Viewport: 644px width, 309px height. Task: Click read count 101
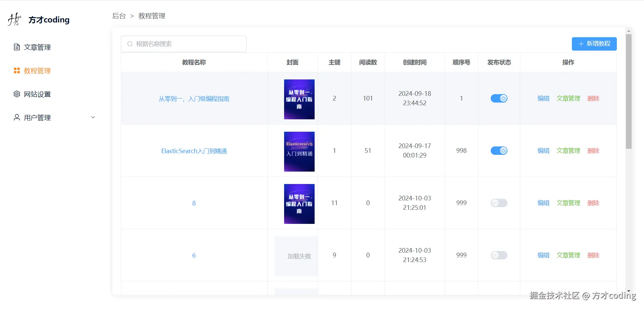point(368,99)
